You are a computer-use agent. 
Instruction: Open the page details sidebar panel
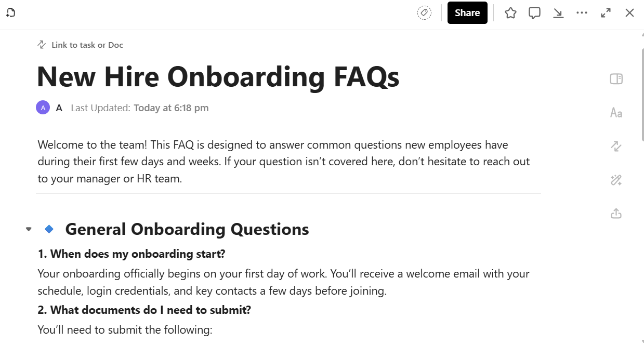click(616, 78)
